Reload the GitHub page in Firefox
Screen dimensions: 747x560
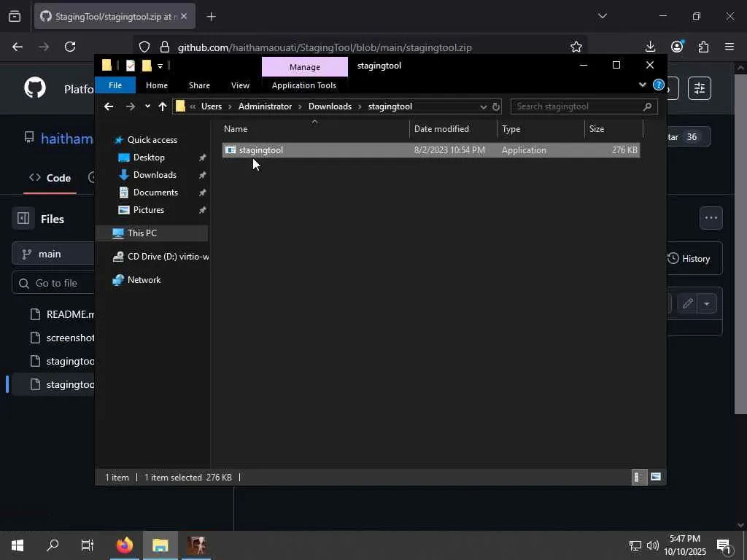coord(70,47)
